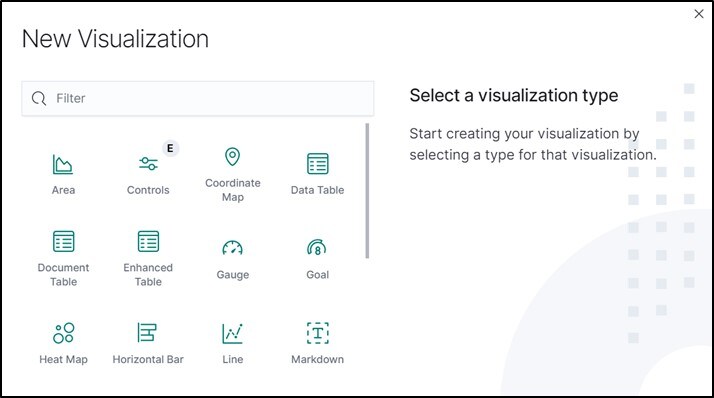
Task: Click the 'Markdown' label text
Action: [x=317, y=359]
